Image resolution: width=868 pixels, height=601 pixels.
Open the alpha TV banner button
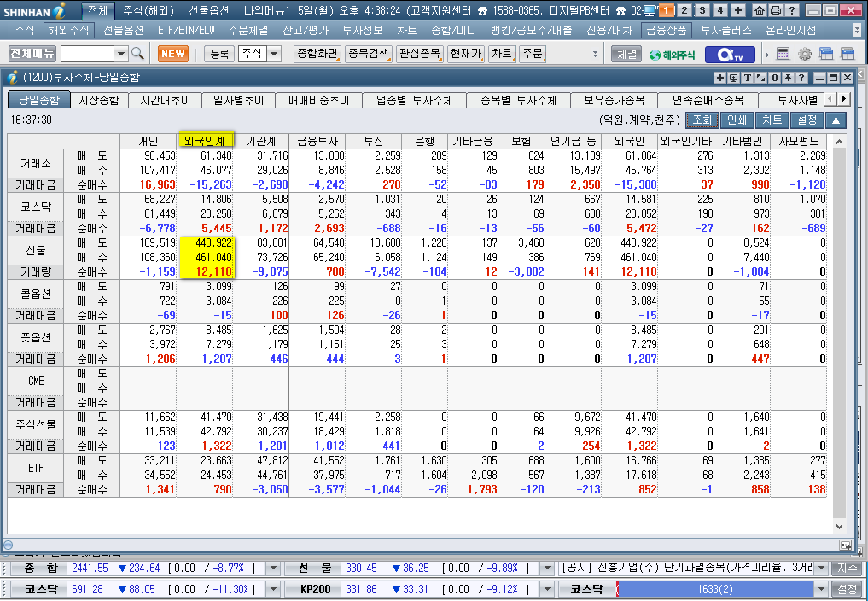730,55
